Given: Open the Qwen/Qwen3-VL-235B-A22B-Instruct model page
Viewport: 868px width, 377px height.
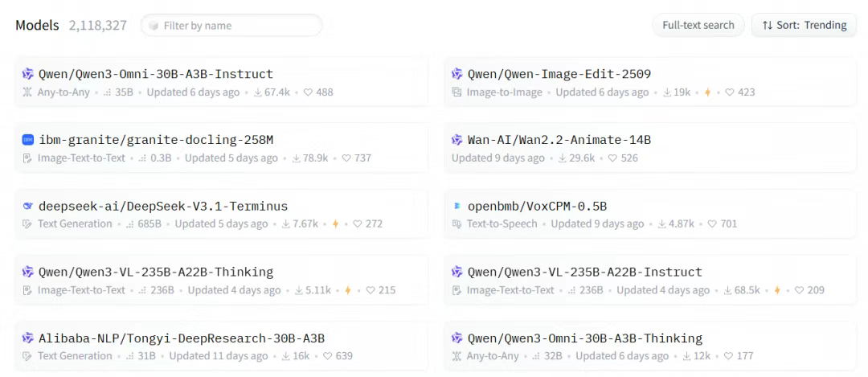Looking at the screenshot, I should pyautogui.click(x=584, y=272).
